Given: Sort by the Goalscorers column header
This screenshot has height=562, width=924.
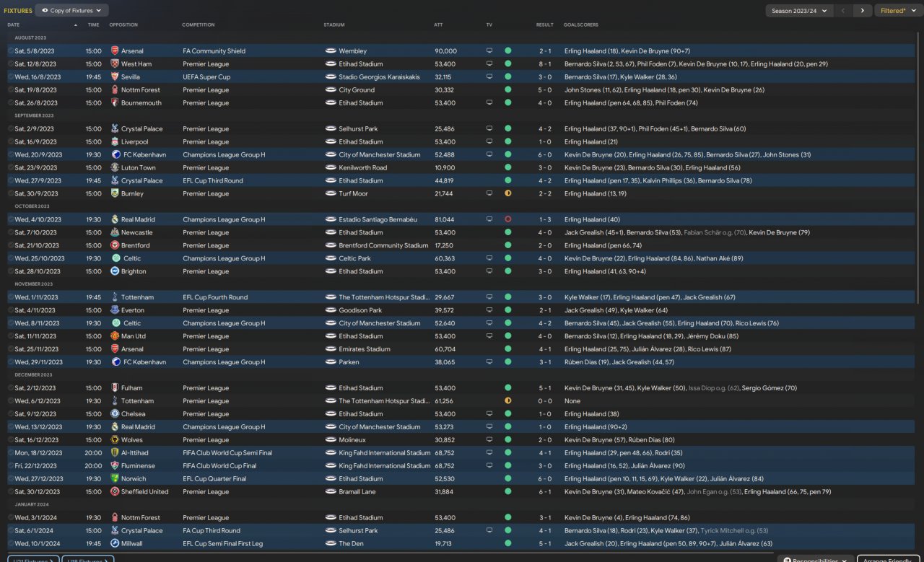Looking at the screenshot, I should coord(581,25).
